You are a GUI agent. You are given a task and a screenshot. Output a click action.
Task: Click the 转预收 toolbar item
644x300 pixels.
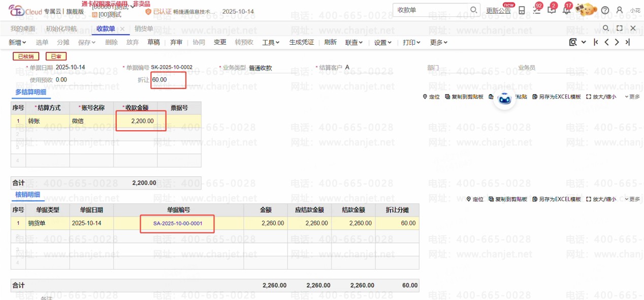244,42
